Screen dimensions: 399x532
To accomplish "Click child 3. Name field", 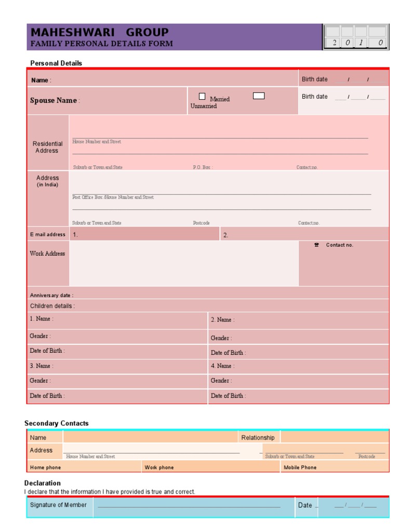I will (x=117, y=367).
